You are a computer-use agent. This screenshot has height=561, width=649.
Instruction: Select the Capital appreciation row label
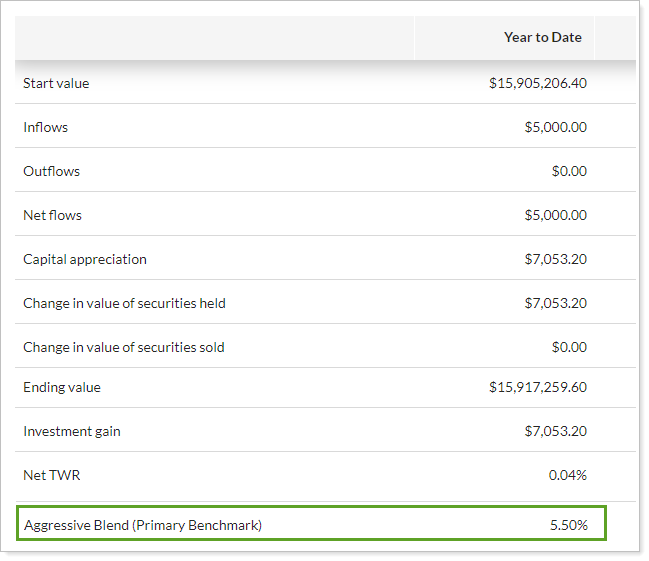click(x=85, y=259)
